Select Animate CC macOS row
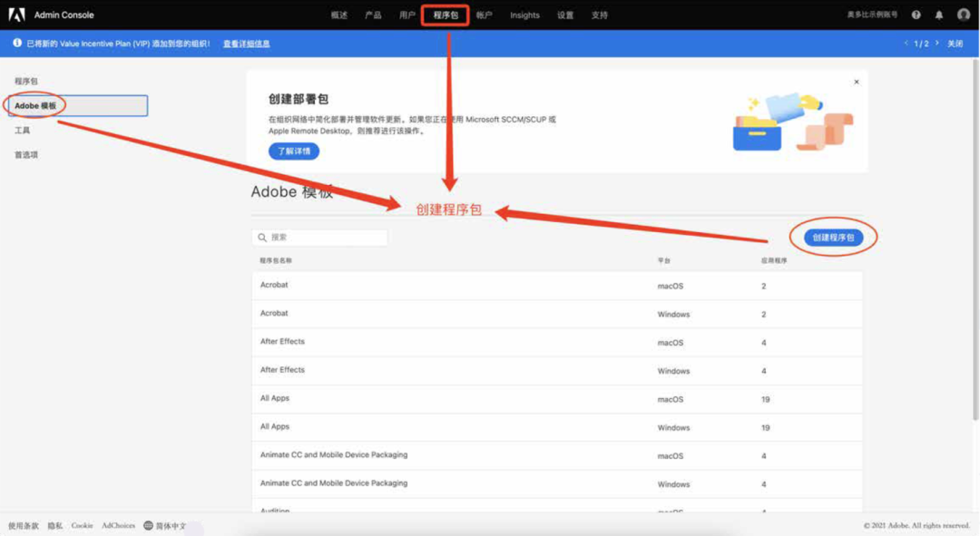Image resolution: width=980 pixels, height=536 pixels. click(557, 455)
